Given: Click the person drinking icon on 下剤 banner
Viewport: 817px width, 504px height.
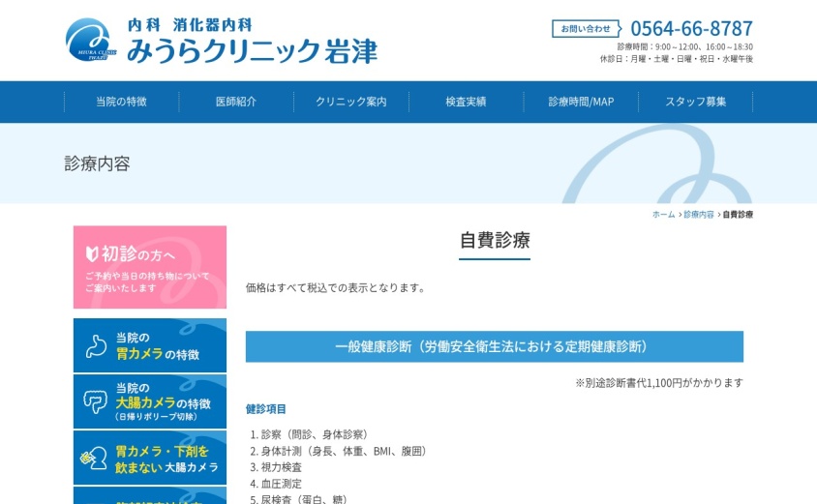Looking at the screenshot, I should pos(94,459).
